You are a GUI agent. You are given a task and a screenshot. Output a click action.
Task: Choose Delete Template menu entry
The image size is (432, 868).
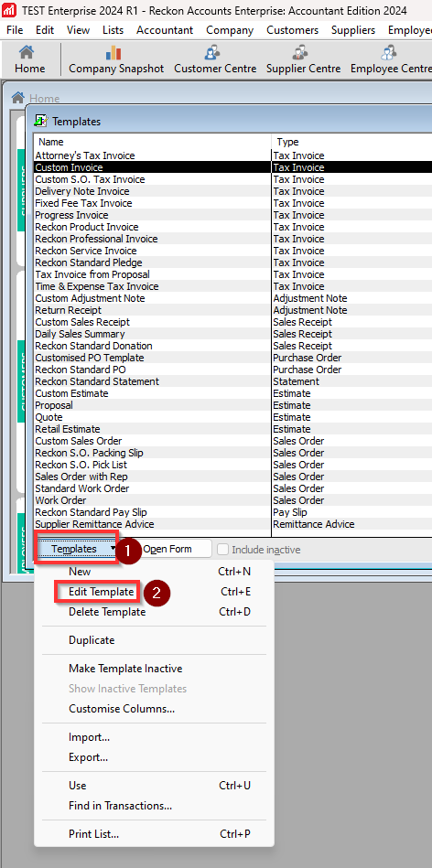point(154,612)
